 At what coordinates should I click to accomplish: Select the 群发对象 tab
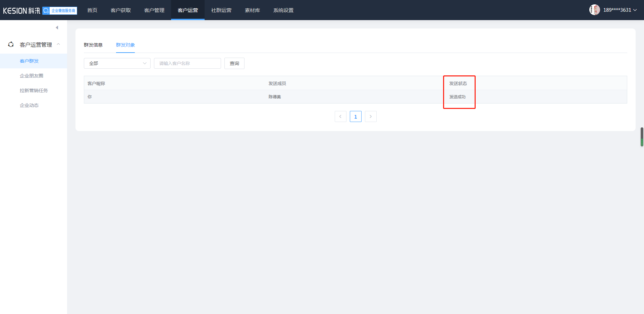coord(125,45)
